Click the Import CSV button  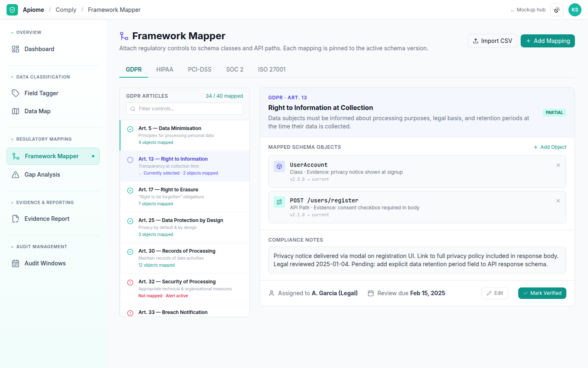click(x=492, y=41)
